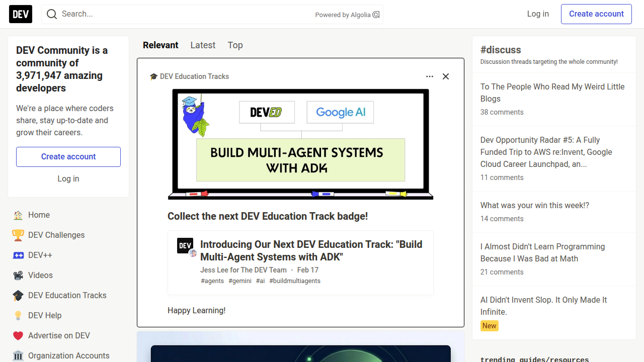Click author Jess Lee for The DEV Team
The height and width of the screenshot is (362, 644).
point(244,270)
